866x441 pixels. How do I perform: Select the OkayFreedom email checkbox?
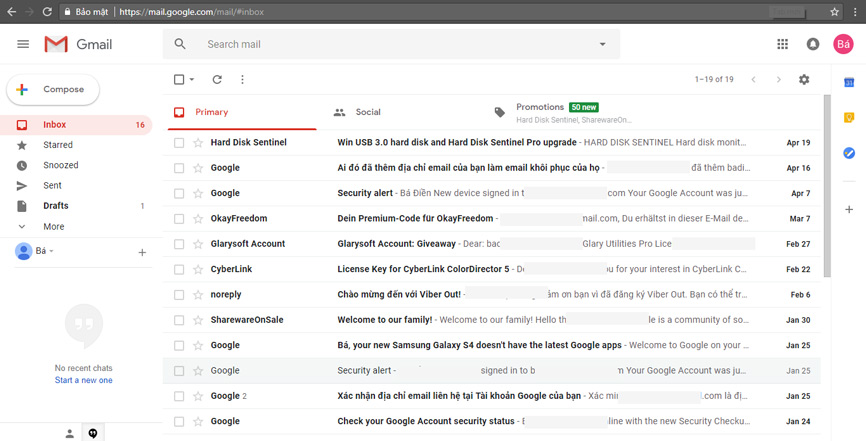[x=179, y=219]
